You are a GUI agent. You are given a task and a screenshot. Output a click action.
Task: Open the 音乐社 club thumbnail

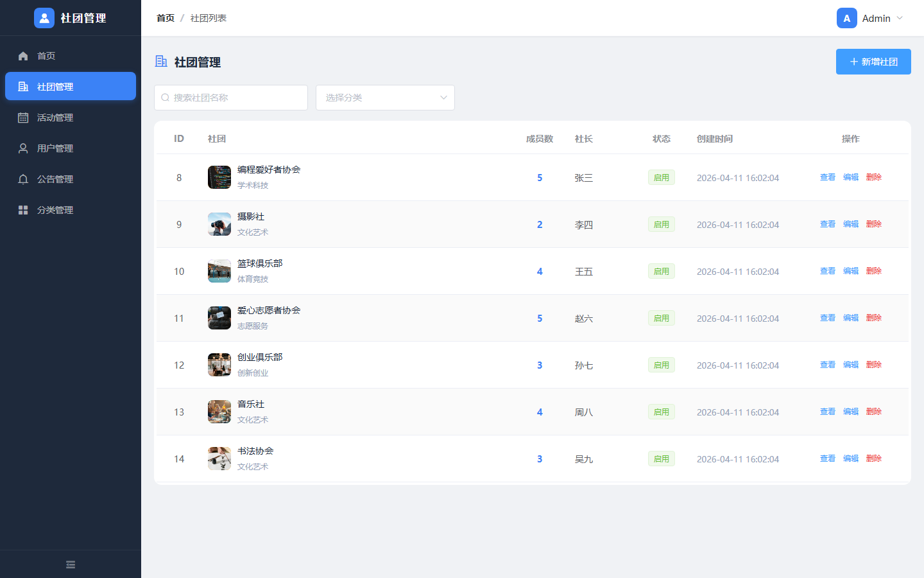coord(219,412)
